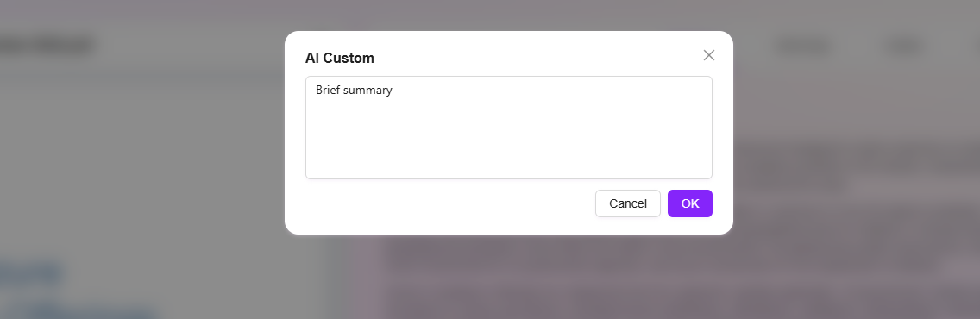Focus the AI Custom prompt text area
This screenshot has height=319, width=980.
pyautogui.click(x=509, y=128)
